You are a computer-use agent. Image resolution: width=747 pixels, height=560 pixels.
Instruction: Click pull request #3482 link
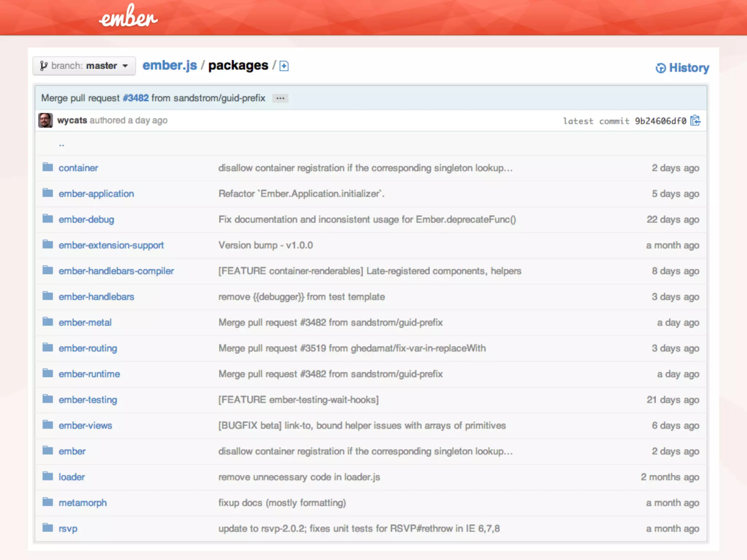click(136, 98)
